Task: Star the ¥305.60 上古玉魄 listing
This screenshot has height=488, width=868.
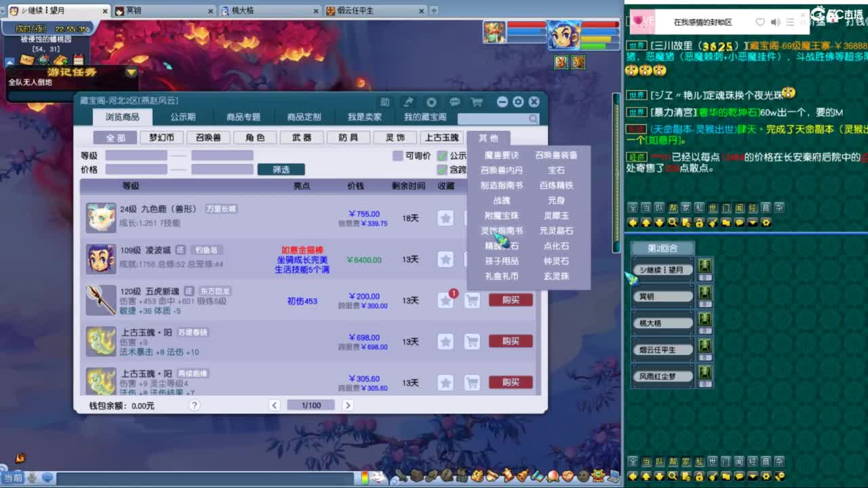Action: coord(446,383)
